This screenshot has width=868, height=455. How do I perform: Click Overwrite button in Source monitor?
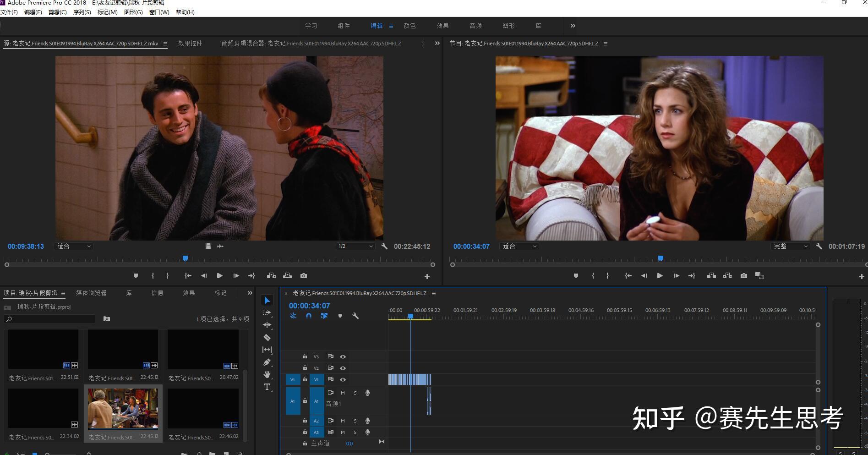(287, 276)
